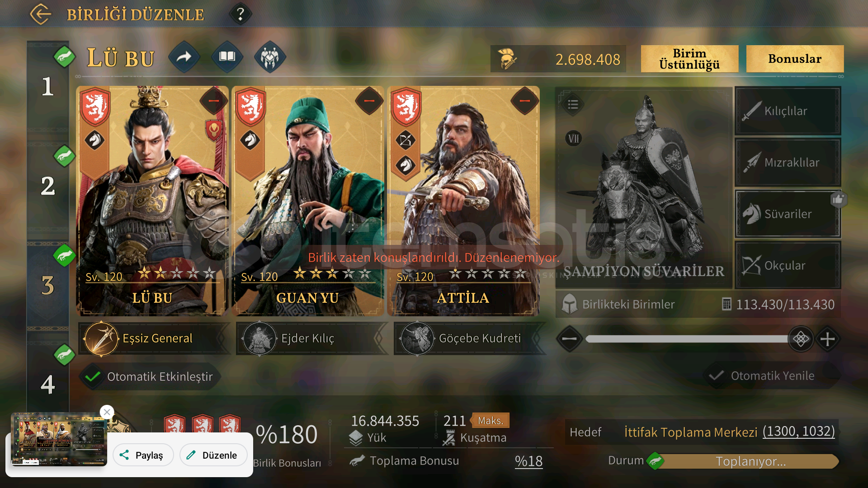
Task: Open help question mark icon
Action: point(241,14)
